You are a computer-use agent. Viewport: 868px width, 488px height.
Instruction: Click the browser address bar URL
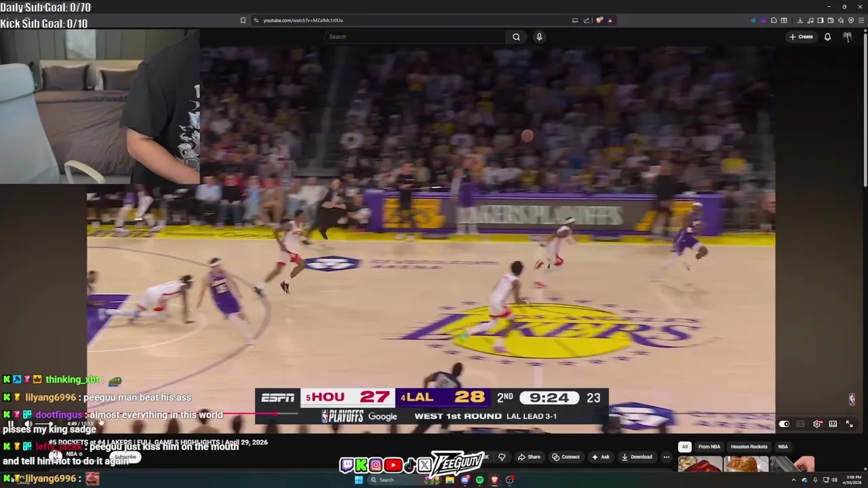[303, 20]
